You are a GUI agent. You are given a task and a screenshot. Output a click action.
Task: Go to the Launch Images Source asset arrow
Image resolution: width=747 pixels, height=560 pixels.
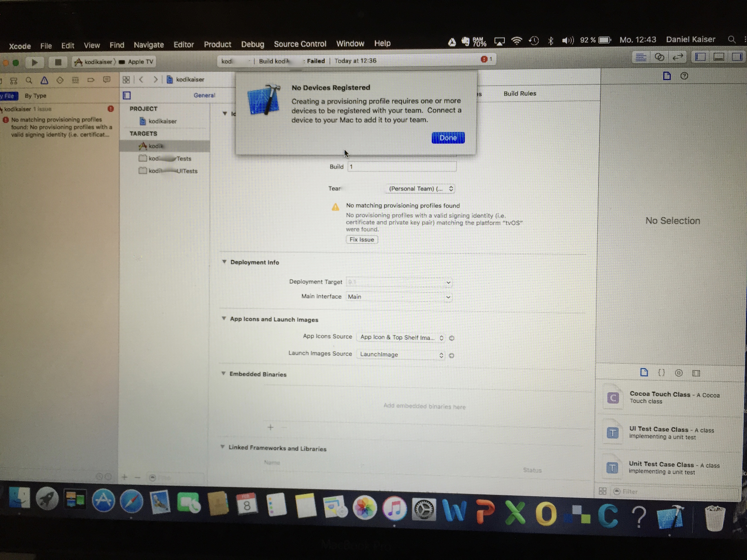click(452, 355)
